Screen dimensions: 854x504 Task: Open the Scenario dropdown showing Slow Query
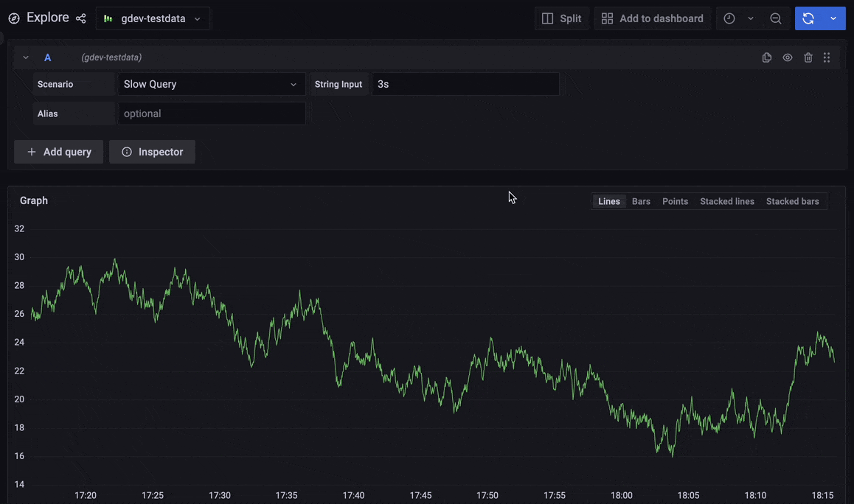pyautogui.click(x=211, y=84)
